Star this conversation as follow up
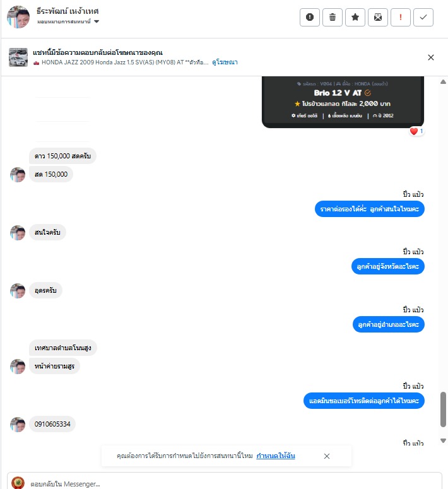The image size is (448, 489). click(x=355, y=17)
